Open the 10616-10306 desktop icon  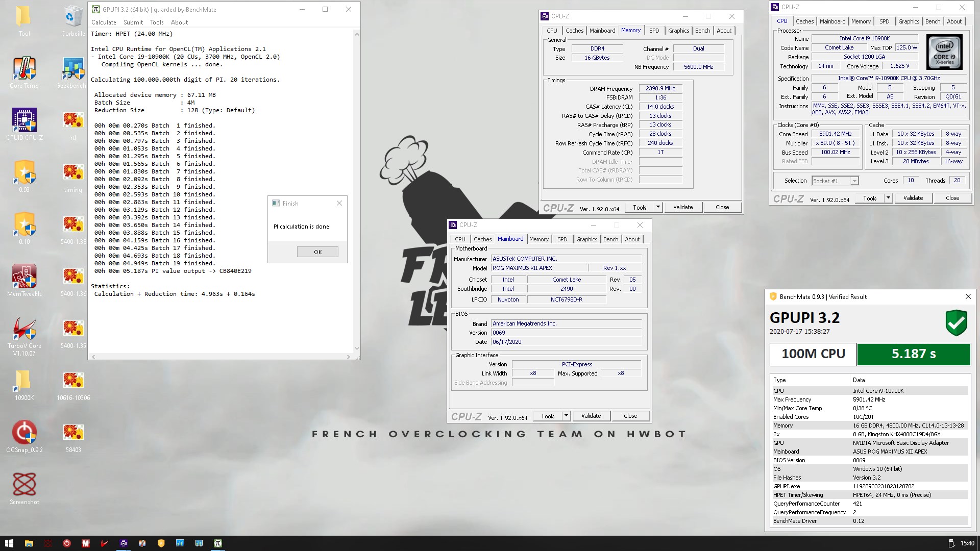[73, 385]
